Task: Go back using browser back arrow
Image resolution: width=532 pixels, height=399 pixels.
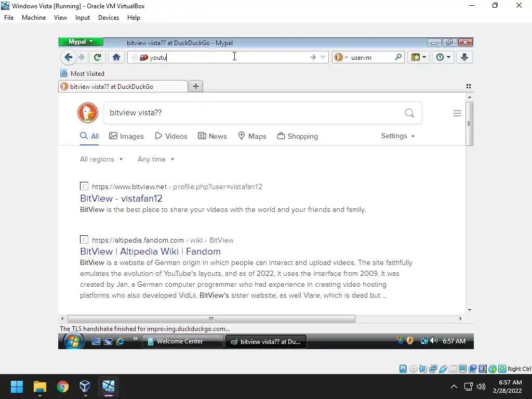Action: tap(68, 57)
